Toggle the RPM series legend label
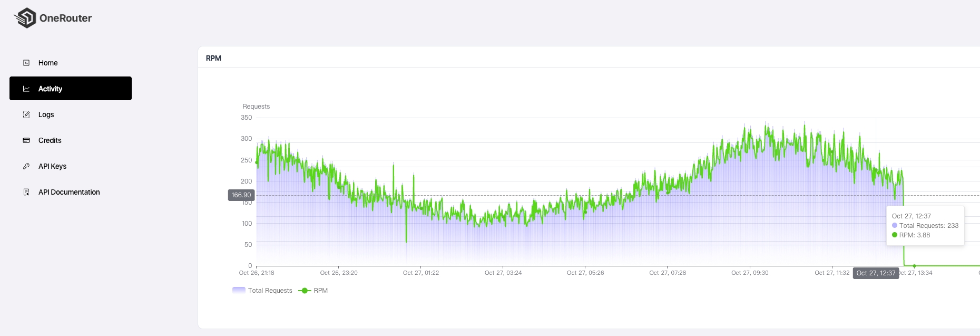The height and width of the screenshot is (336, 980). click(x=320, y=291)
